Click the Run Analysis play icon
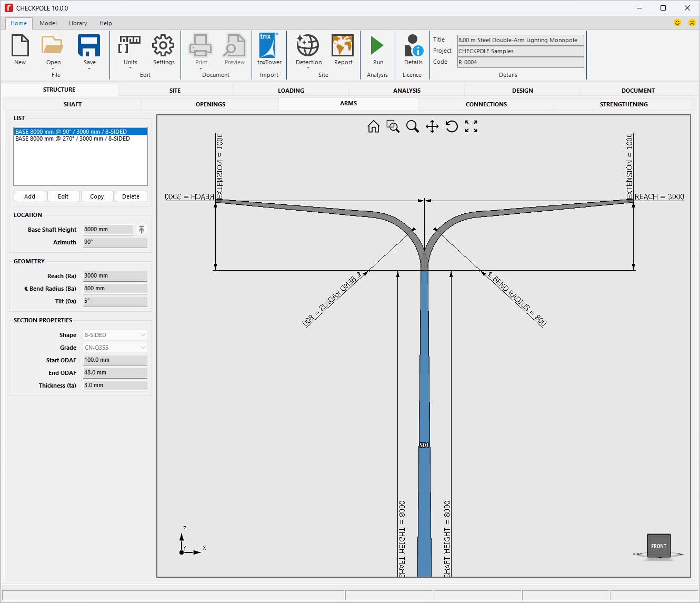Viewport: 700px width, 603px height. point(377,46)
